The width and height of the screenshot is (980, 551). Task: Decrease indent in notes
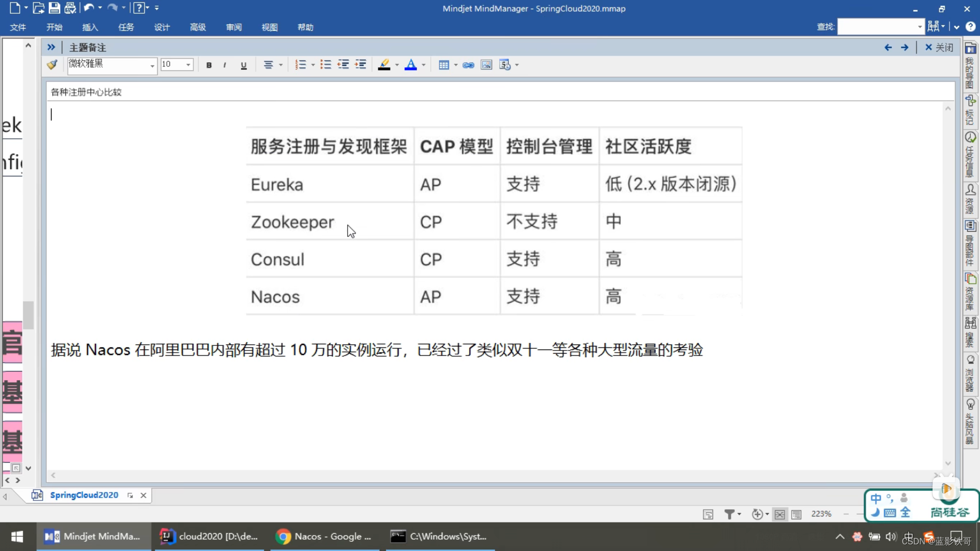(x=343, y=65)
